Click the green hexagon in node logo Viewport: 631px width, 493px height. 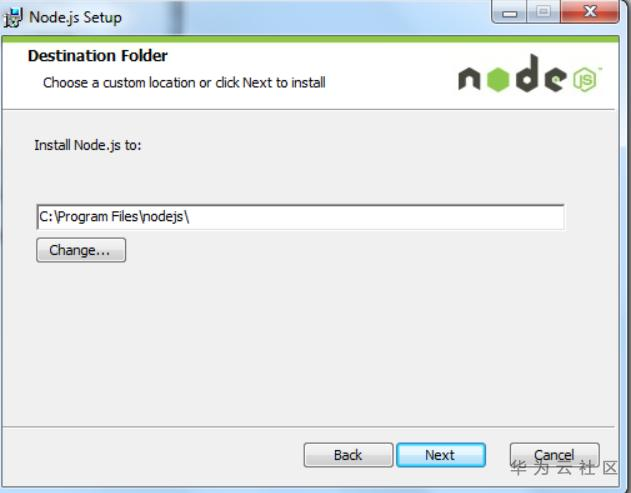tap(498, 79)
